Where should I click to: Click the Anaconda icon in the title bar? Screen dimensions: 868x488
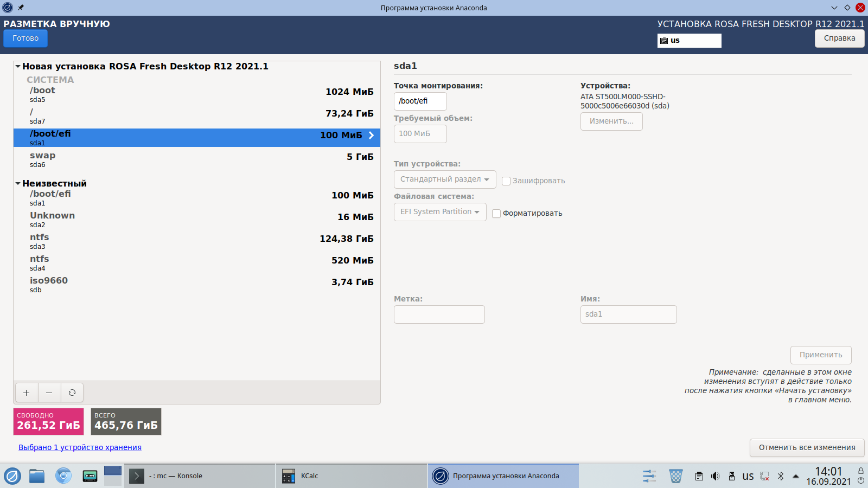(x=8, y=8)
